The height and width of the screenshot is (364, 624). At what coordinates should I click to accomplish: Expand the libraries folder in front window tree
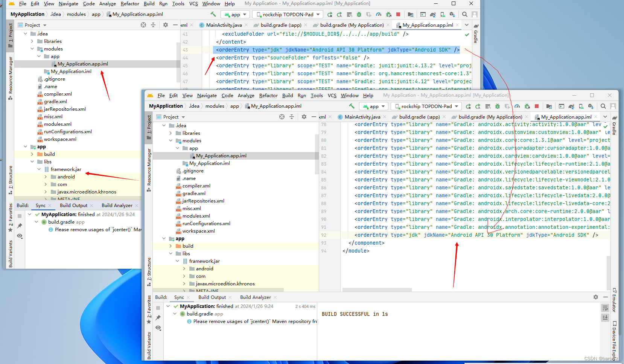pyautogui.click(x=171, y=133)
